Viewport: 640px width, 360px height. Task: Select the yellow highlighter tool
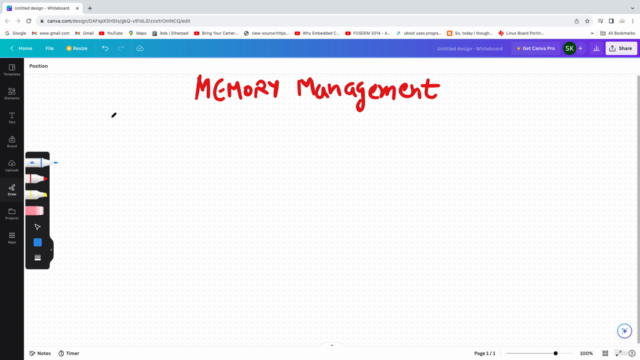[37, 195]
